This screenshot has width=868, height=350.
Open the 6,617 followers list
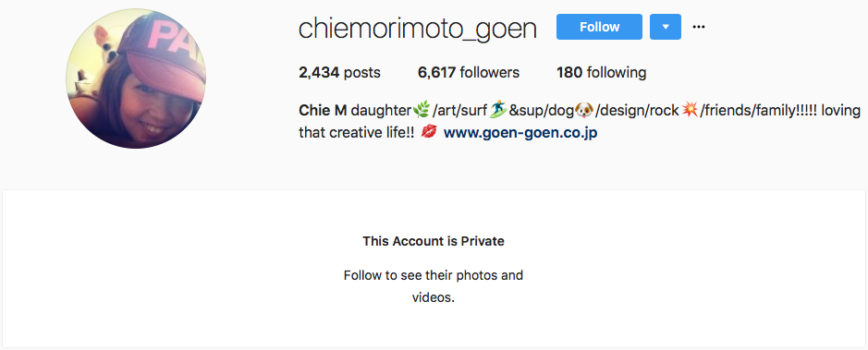click(469, 72)
